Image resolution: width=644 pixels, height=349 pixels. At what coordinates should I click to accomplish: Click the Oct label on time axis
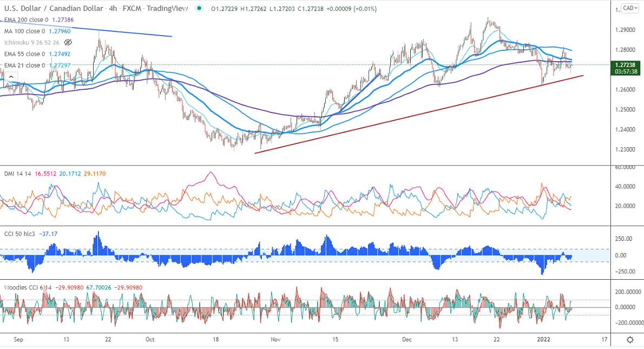tap(150, 340)
